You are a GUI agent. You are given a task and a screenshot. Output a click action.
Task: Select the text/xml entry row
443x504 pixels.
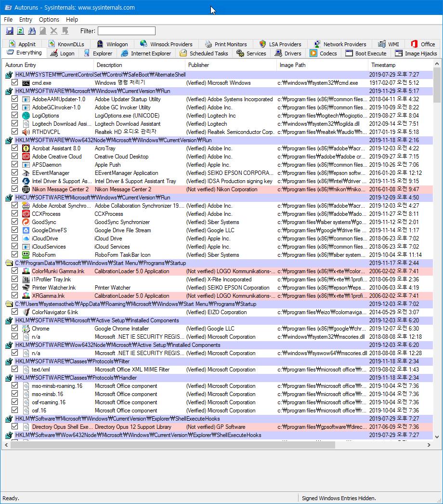click(x=219, y=370)
